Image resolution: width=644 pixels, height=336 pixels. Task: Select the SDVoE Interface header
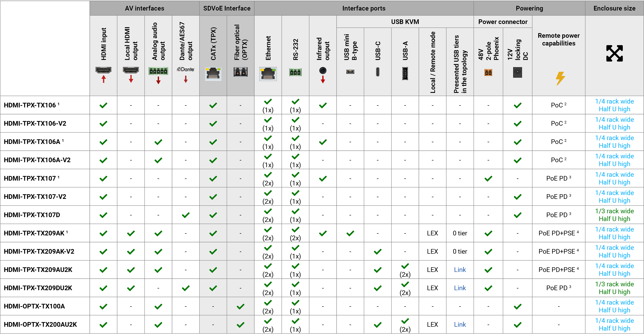click(x=227, y=8)
